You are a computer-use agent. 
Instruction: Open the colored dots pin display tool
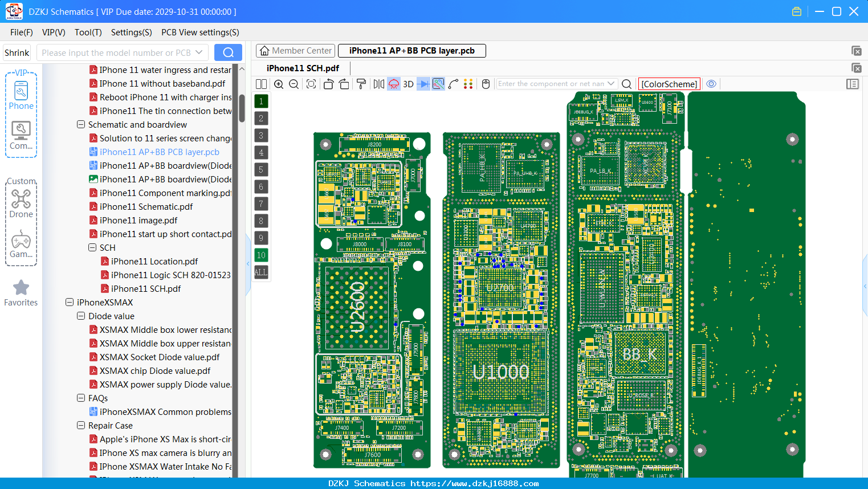click(x=468, y=84)
